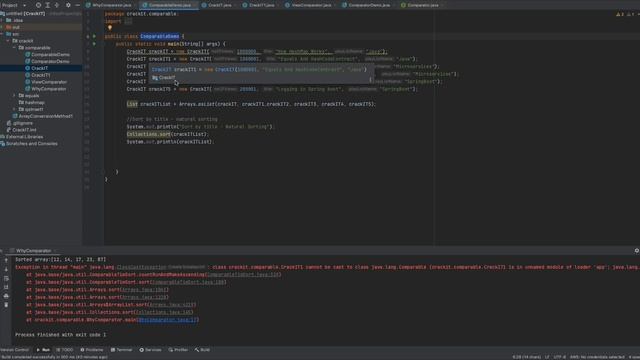Click CrackIT item in the definition popup
The image size is (640, 360).
click(164, 78)
